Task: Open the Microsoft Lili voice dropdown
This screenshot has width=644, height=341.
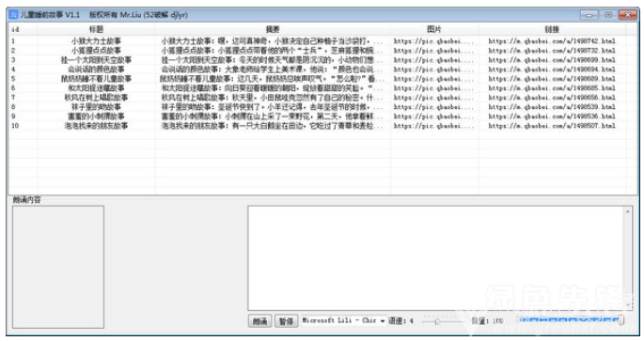Action: [344, 320]
